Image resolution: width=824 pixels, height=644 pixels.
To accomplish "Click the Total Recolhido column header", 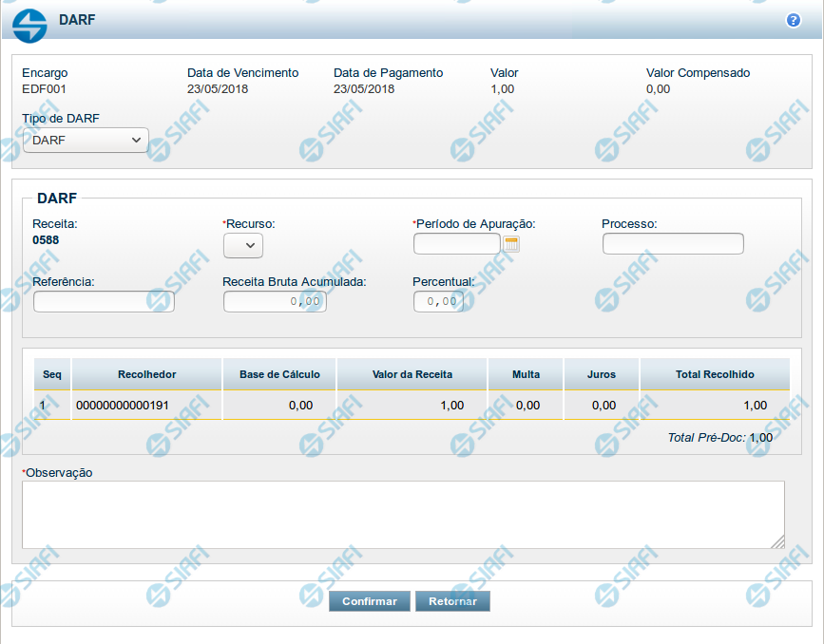I will click(714, 374).
